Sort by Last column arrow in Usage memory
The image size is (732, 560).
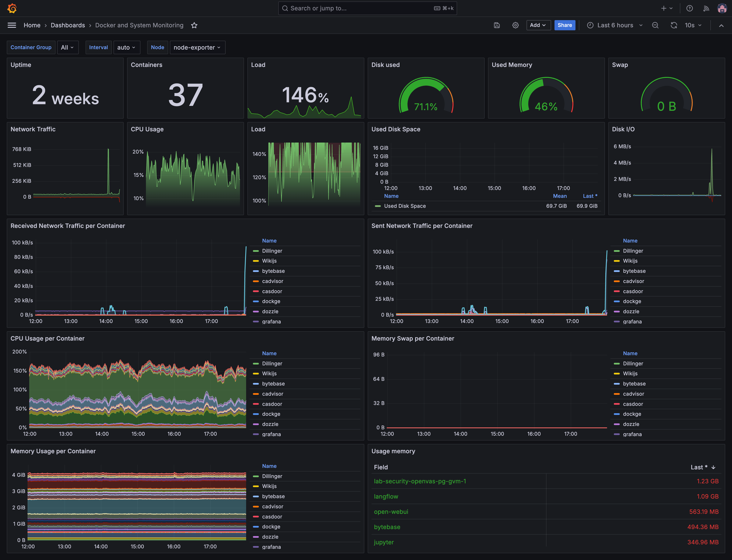(x=714, y=467)
